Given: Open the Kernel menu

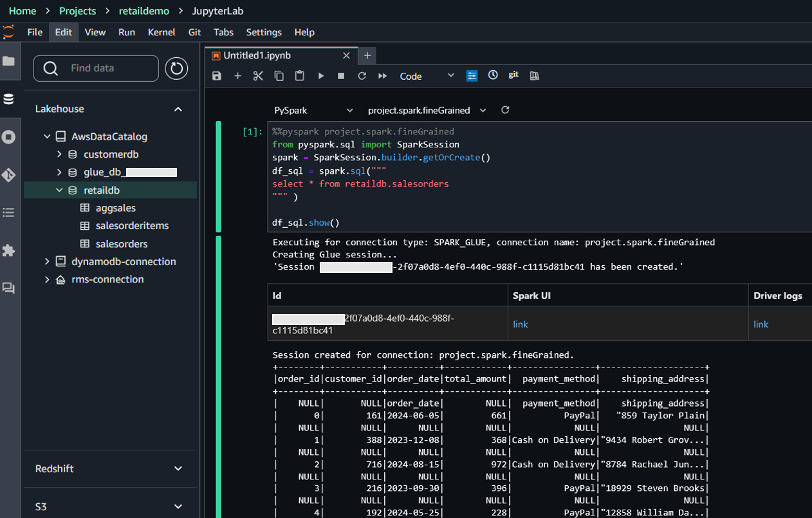Looking at the screenshot, I should point(161,32).
